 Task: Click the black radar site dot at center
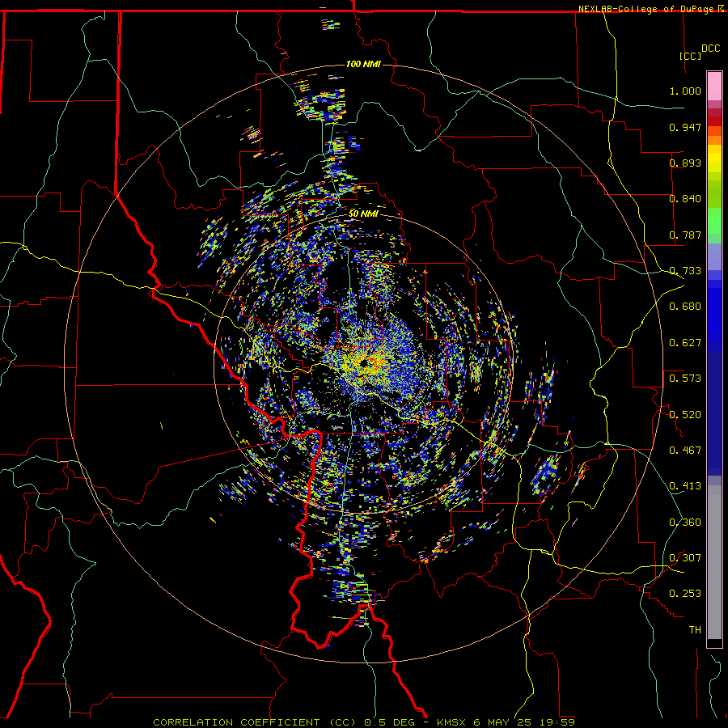click(365, 362)
